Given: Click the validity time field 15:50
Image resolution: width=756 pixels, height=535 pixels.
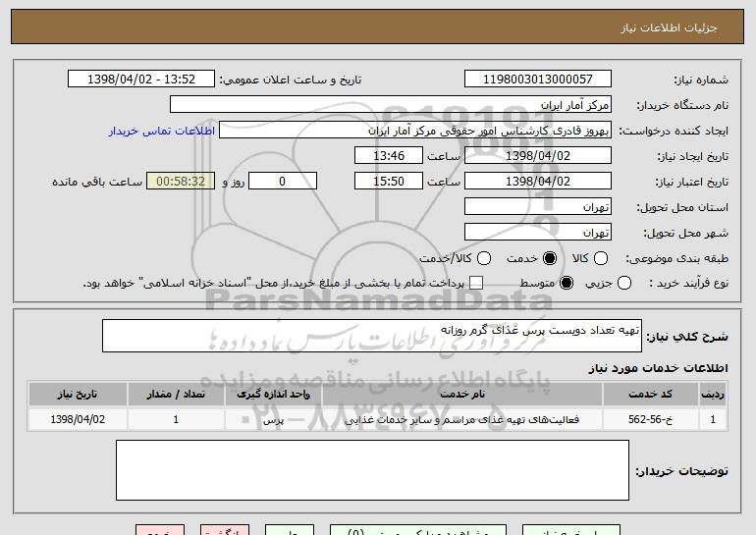Looking at the screenshot, I should coord(389,182).
